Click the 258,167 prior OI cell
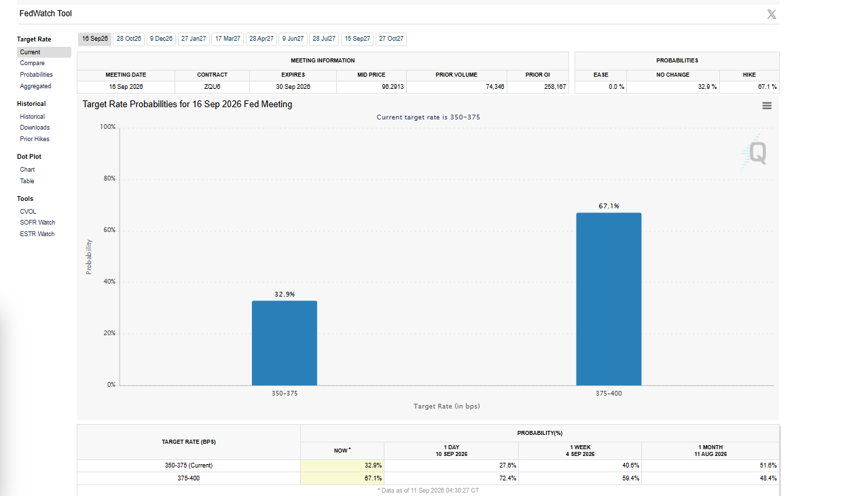 click(x=538, y=87)
